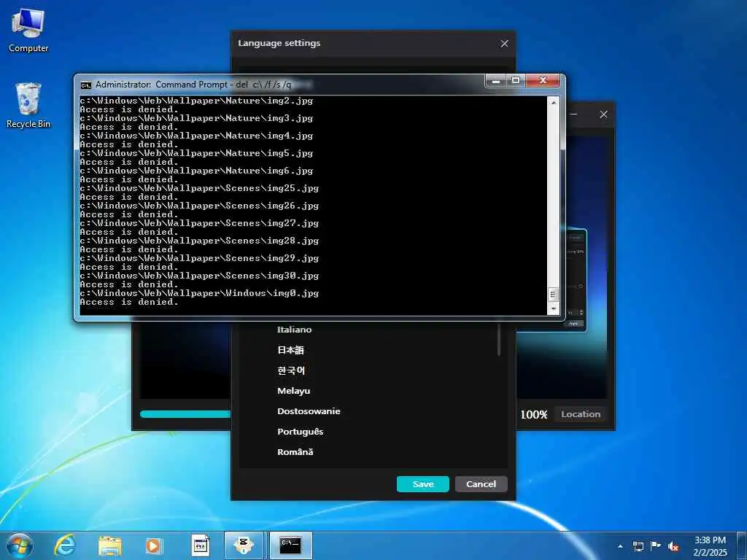Click the Scenes\img25.jpg line in Command Prompt
This screenshot has width=747, height=560.
click(199, 188)
